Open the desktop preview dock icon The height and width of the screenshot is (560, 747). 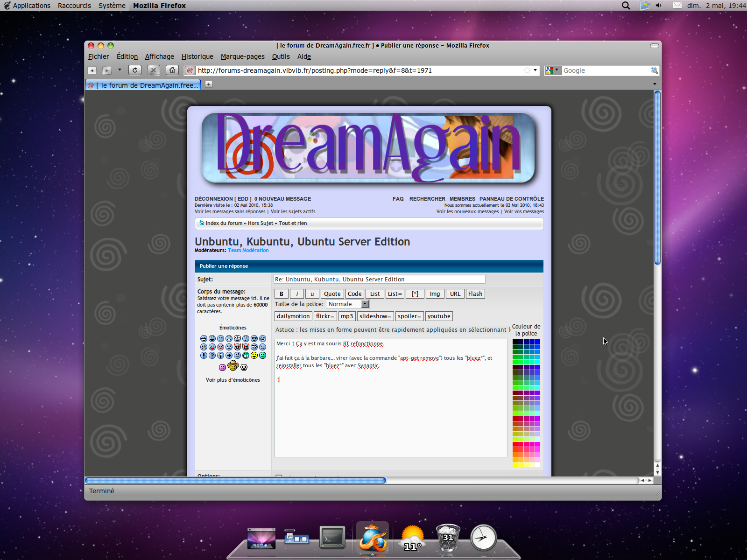[261, 538]
